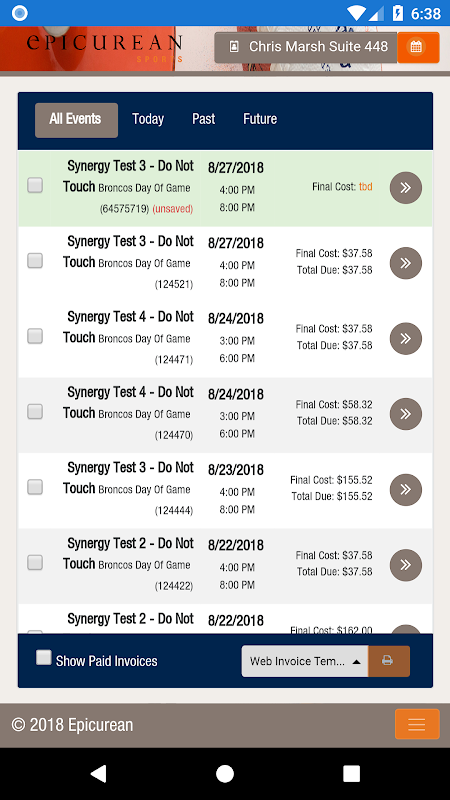
Task: Tap the Android back navigation button
Action: pyautogui.click(x=98, y=773)
